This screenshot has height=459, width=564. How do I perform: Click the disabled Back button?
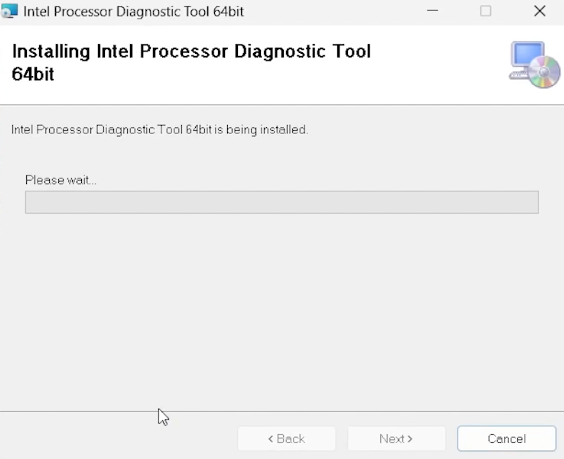click(286, 438)
